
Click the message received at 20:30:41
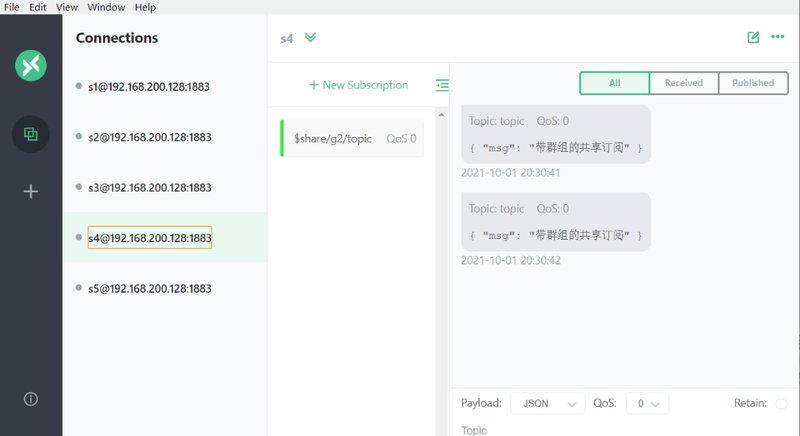(556, 134)
